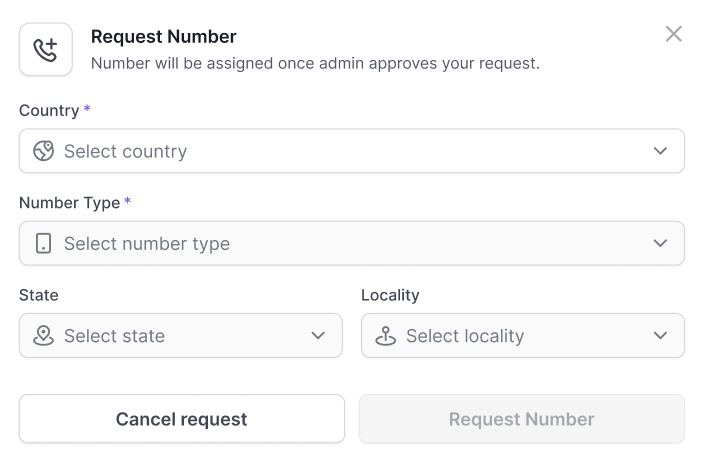This screenshot has width=702, height=462.
Task: Click the Locality field label
Action: [390, 295]
